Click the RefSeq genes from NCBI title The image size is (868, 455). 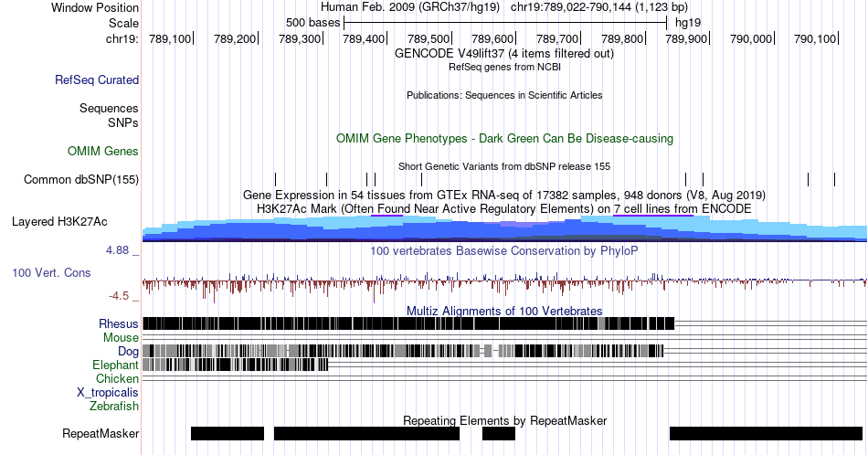click(504, 67)
